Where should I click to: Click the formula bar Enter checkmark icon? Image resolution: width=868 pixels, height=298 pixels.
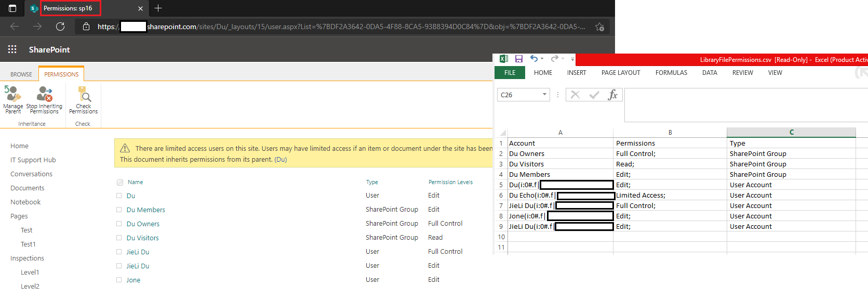pos(594,95)
